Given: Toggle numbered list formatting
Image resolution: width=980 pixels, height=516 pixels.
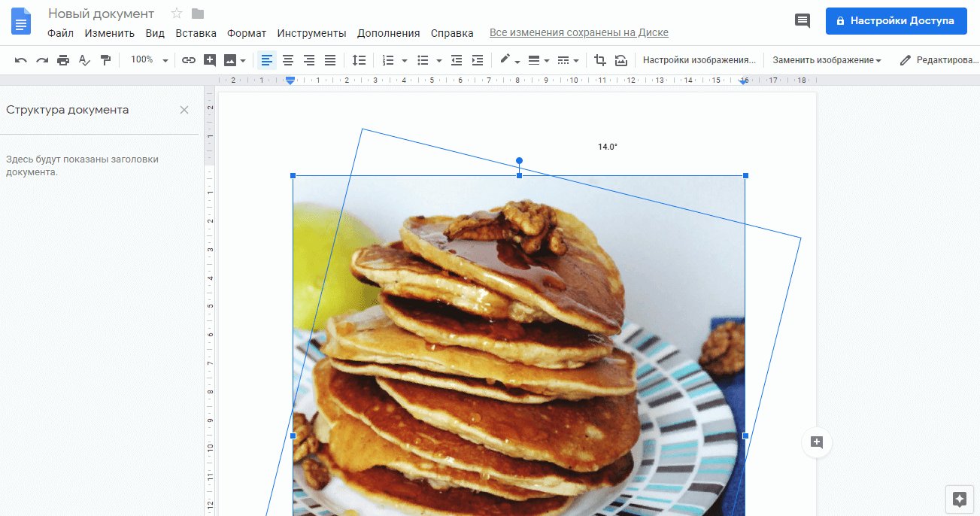Looking at the screenshot, I should (388, 59).
